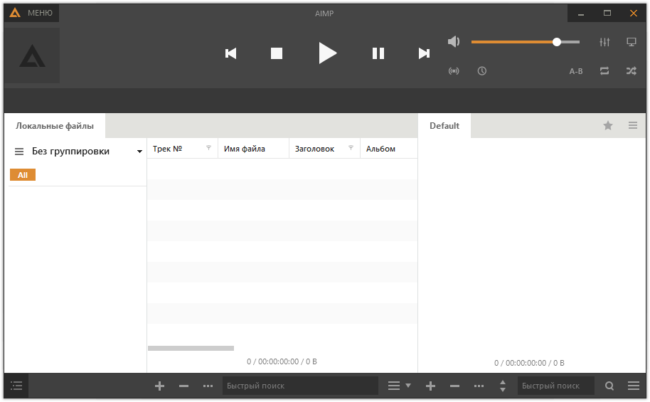
Task: Toggle shuffle playback mode
Action: [x=631, y=71]
